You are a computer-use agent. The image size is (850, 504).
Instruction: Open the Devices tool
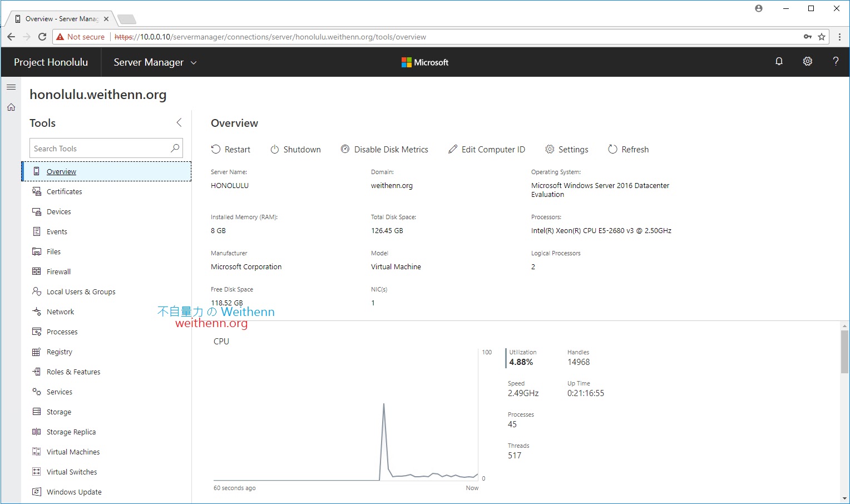pyautogui.click(x=106, y=211)
